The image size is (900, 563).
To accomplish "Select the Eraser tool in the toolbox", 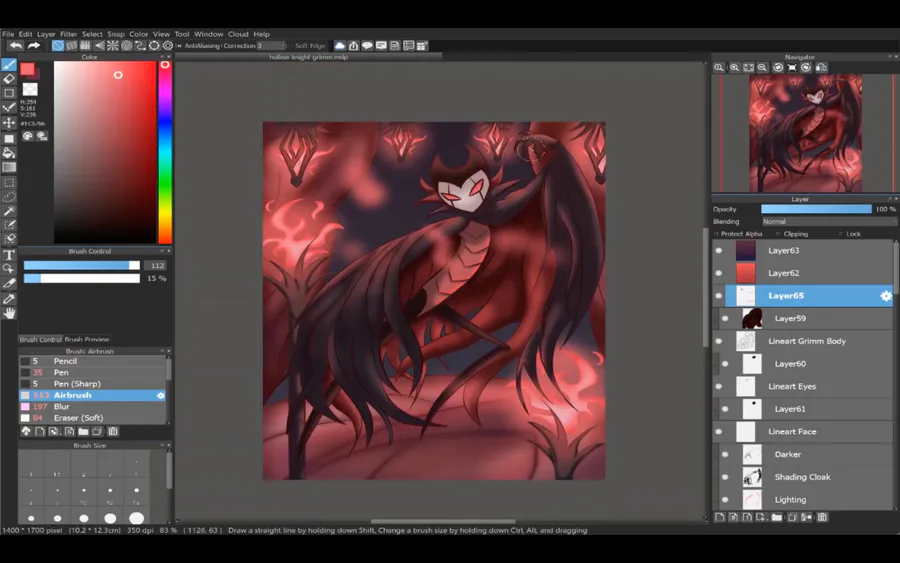I will [9, 79].
